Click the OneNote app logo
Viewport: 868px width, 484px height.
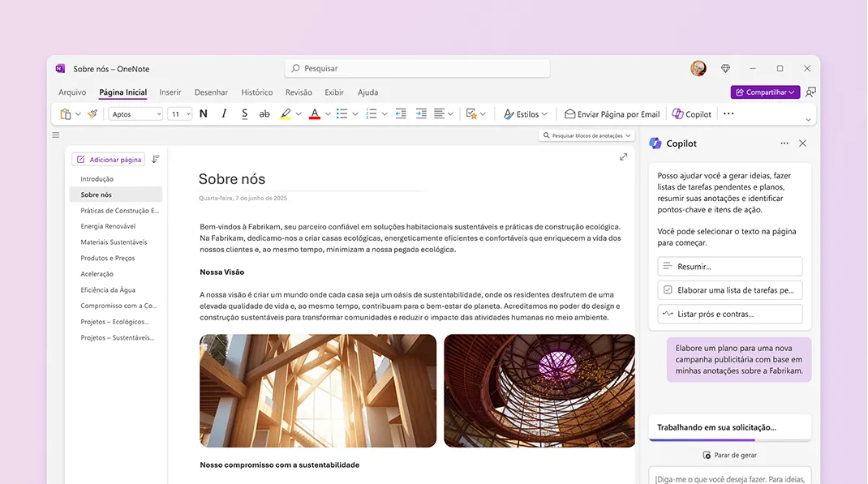click(60, 69)
